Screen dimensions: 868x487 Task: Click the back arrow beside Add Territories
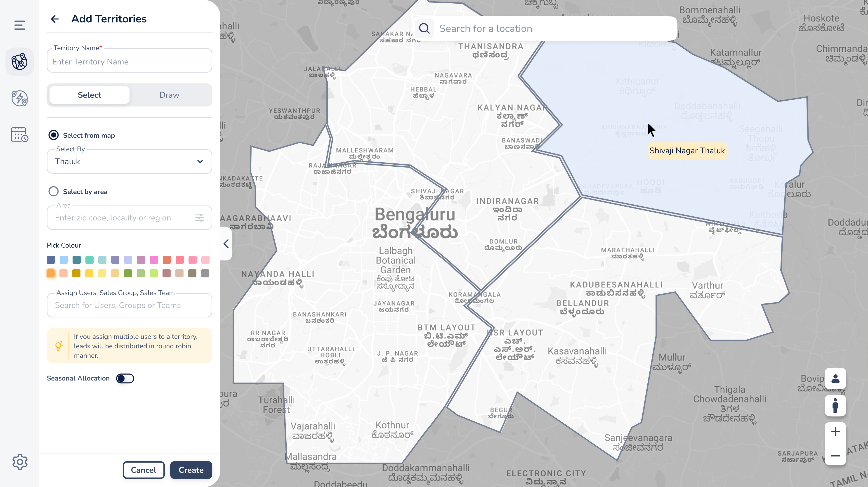pyautogui.click(x=55, y=19)
